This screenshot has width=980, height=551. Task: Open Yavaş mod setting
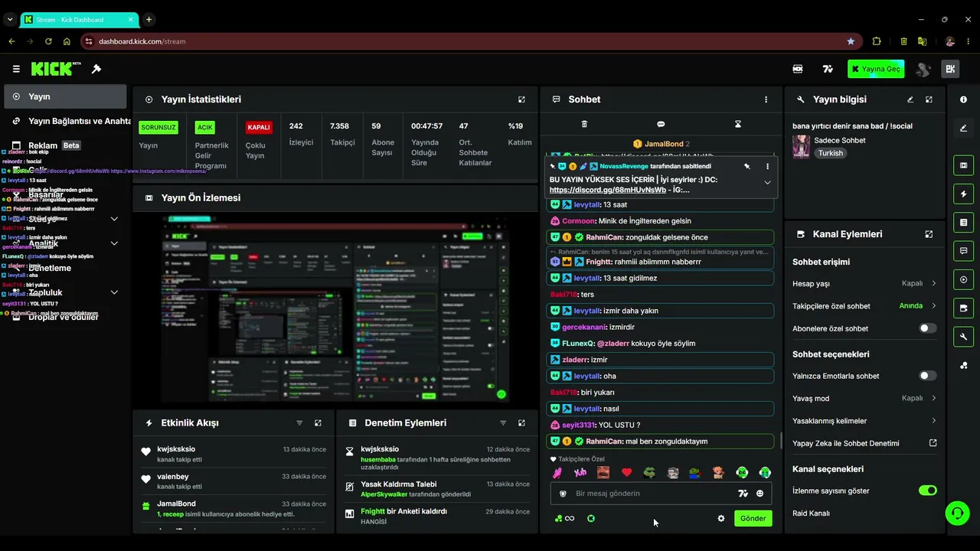click(864, 398)
